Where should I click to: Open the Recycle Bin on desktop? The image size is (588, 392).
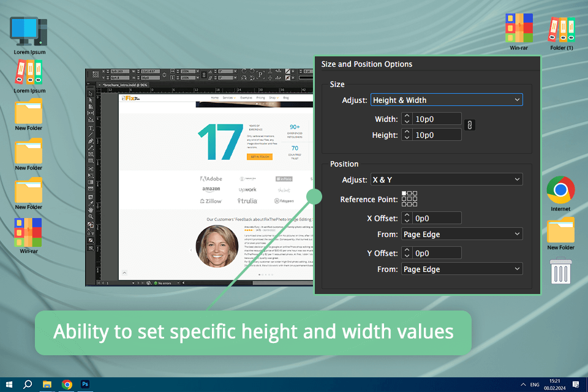(x=560, y=271)
